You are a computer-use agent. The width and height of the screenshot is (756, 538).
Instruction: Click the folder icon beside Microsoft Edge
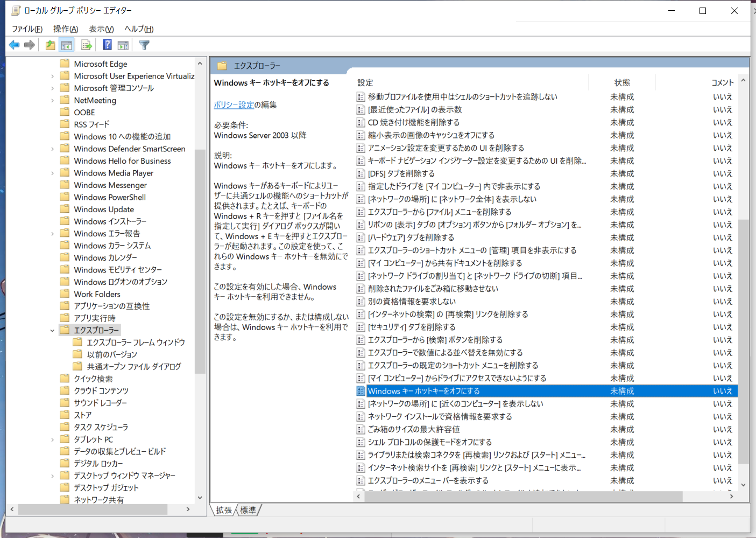pos(65,64)
